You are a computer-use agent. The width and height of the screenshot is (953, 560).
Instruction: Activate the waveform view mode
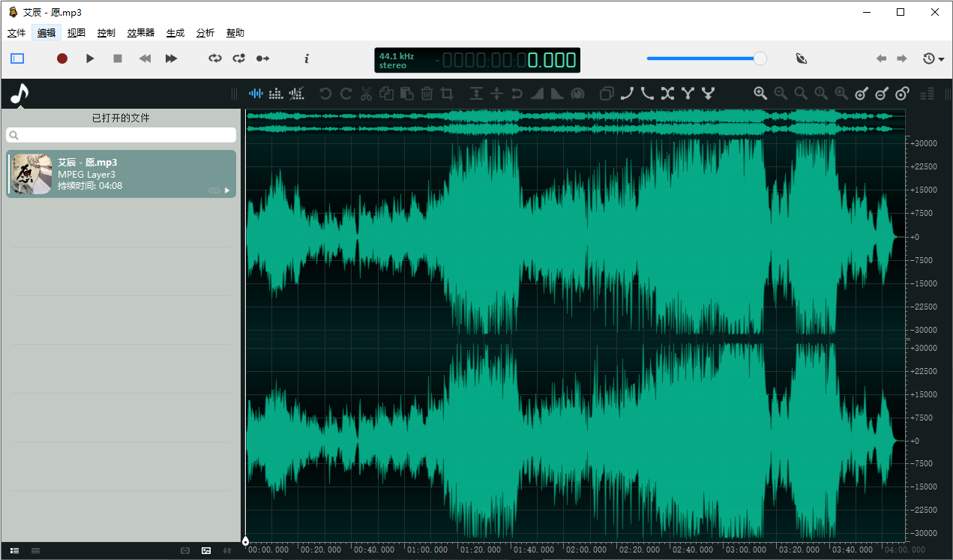click(256, 93)
